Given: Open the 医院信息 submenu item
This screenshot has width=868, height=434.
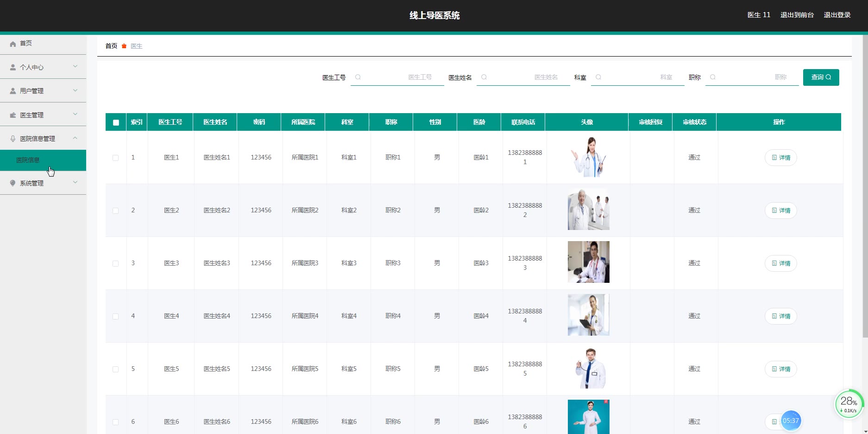Looking at the screenshot, I should pos(28,160).
